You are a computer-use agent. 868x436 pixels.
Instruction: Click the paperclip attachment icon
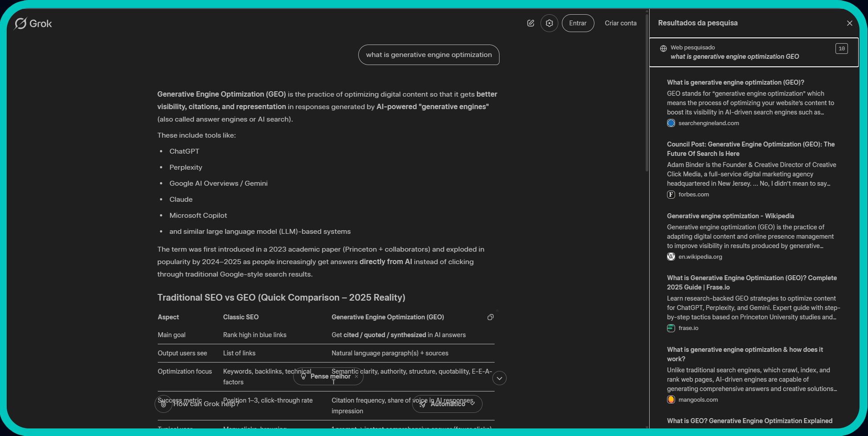pos(163,404)
